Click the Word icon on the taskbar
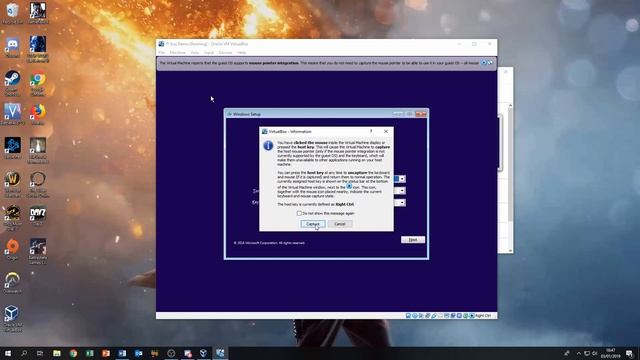The image size is (640, 360). tap(122, 353)
